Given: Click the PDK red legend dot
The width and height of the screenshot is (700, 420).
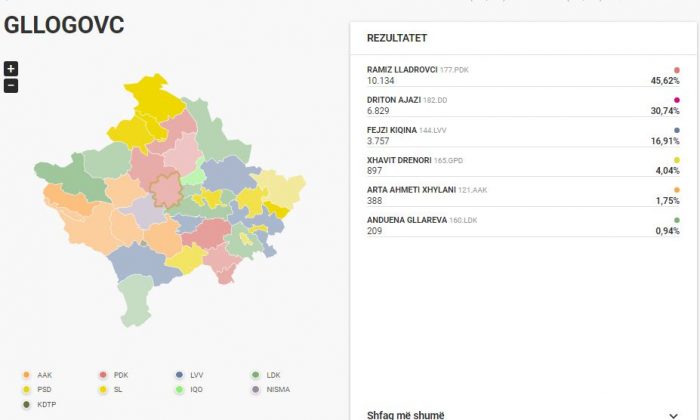Looking at the screenshot, I should click(x=102, y=375).
